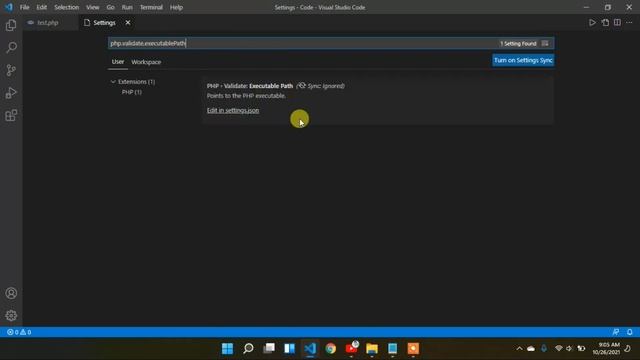Click the '1 Setting Found' count badge
This screenshot has width=640, height=360.
pyautogui.click(x=518, y=43)
